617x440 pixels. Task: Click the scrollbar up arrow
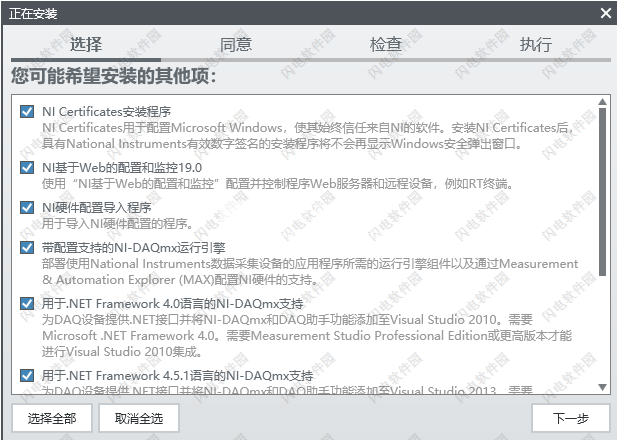(602, 102)
